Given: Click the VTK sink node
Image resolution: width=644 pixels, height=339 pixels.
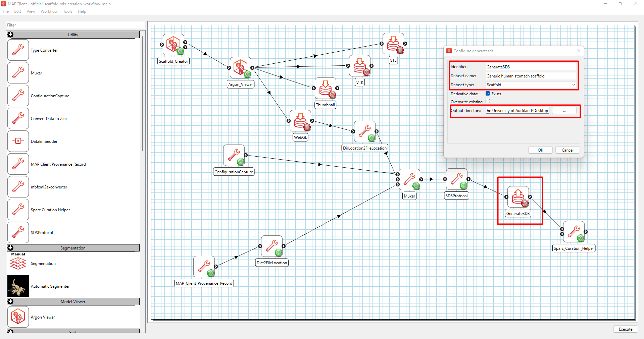Looking at the screenshot, I should point(360,66).
